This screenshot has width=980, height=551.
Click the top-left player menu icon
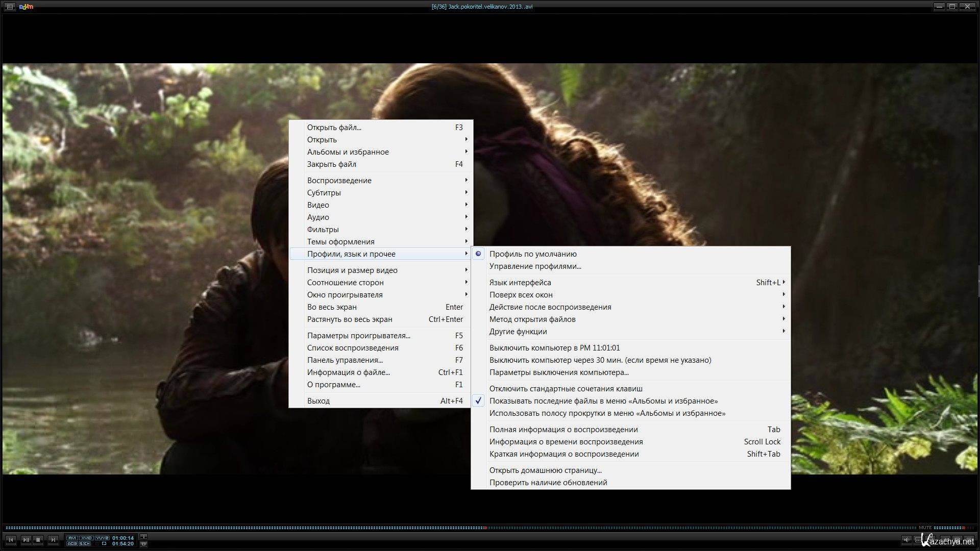[10, 7]
